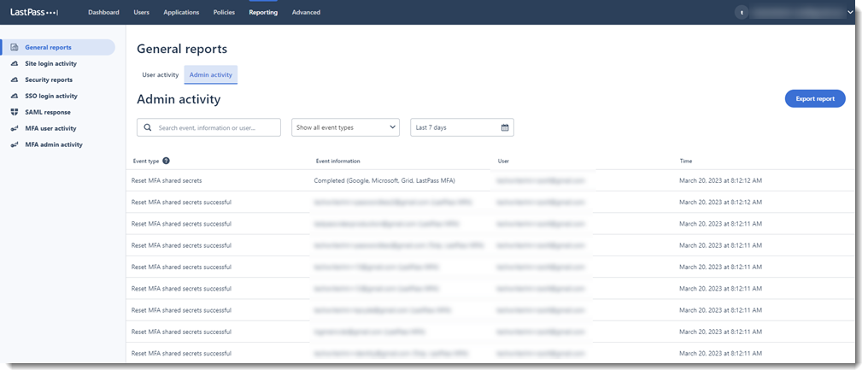Click the MFA admin activity key icon
This screenshot has height=376, width=868.
point(15,144)
